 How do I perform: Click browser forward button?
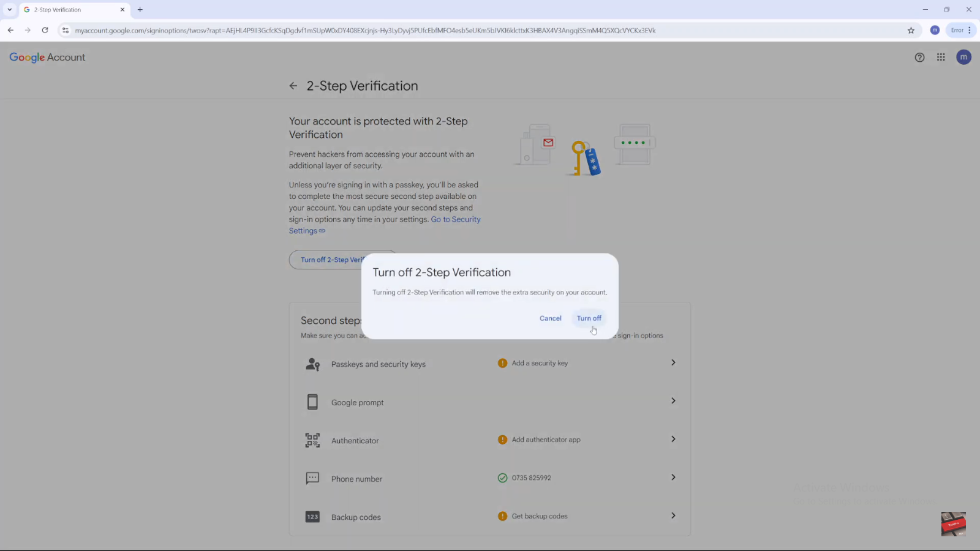pyautogui.click(x=28, y=30)
